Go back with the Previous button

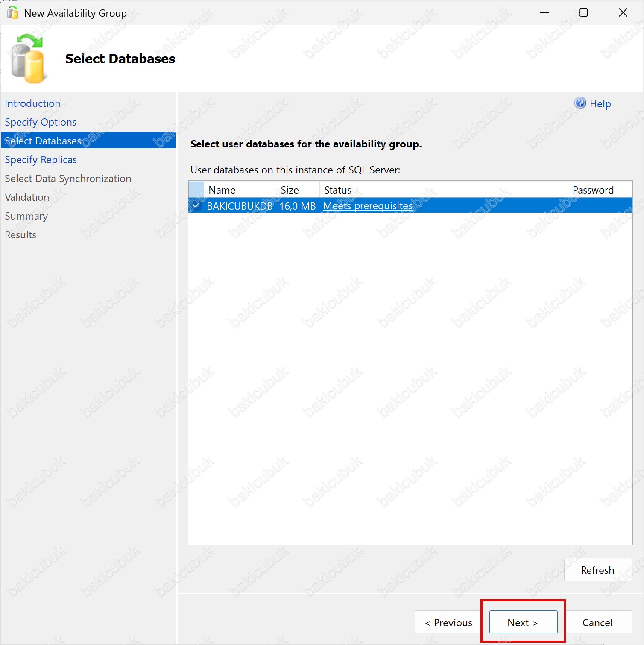point(448,622)
